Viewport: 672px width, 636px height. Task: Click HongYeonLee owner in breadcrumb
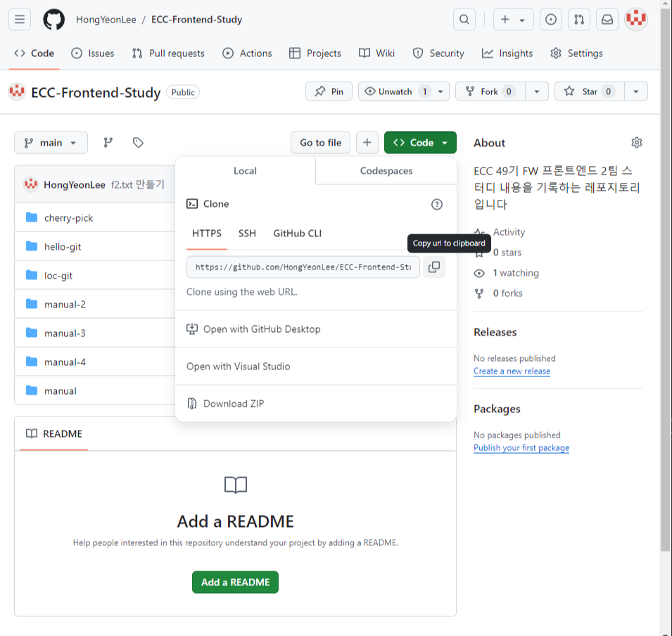[x=106, y=19]
